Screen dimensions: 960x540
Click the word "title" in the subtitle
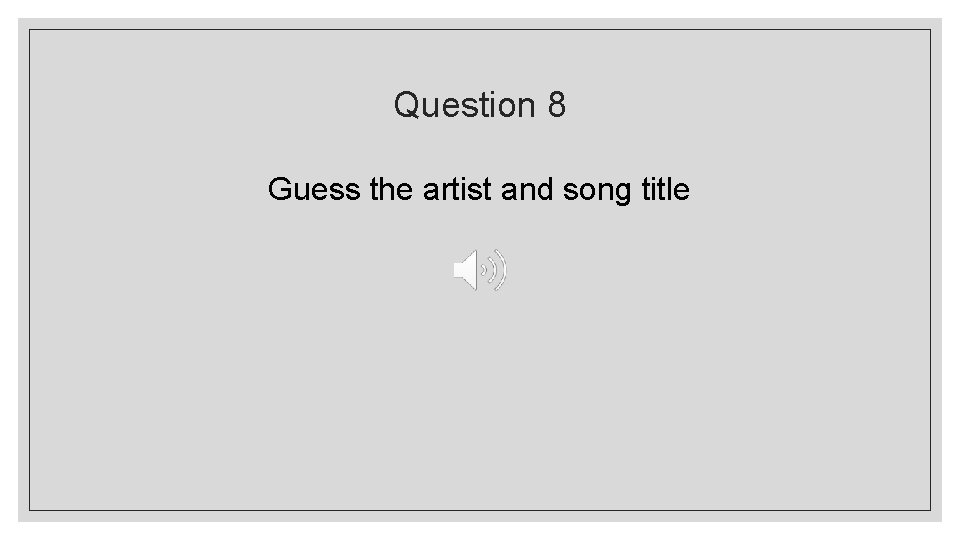(664, 189)
